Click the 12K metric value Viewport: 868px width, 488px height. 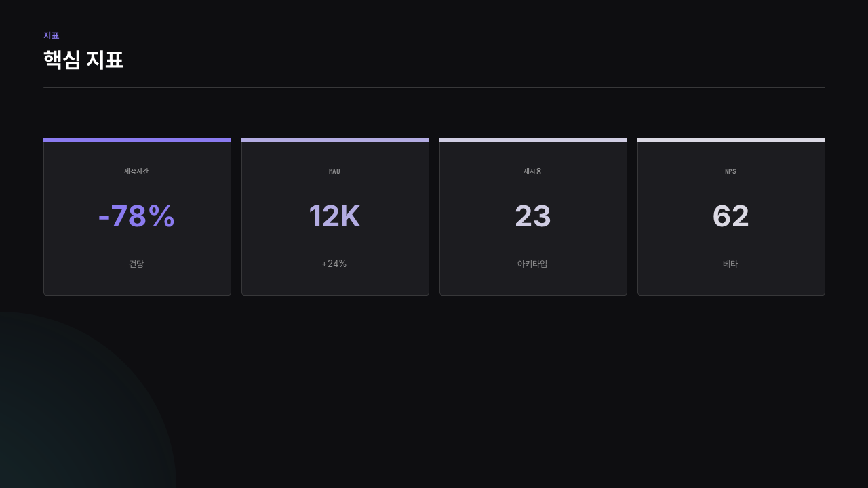point(335,216)
